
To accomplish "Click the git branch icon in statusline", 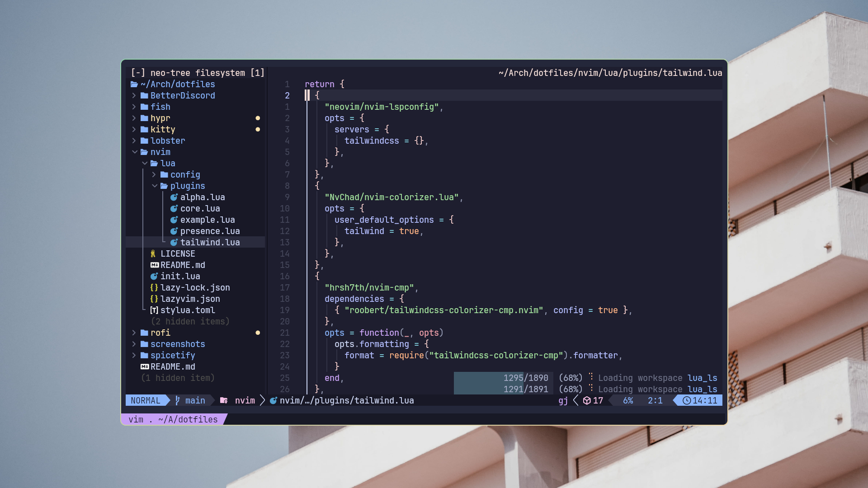I will click(x=178, y=400).
